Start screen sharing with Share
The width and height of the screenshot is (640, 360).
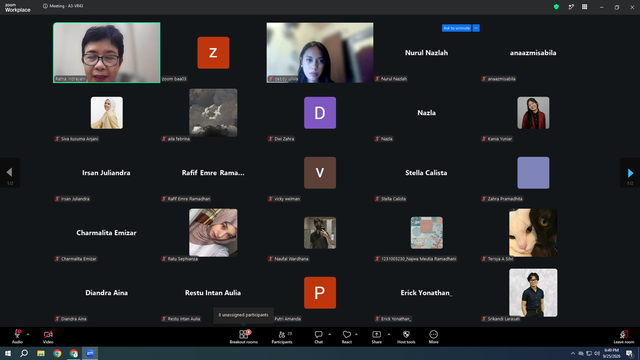[376, 337]
